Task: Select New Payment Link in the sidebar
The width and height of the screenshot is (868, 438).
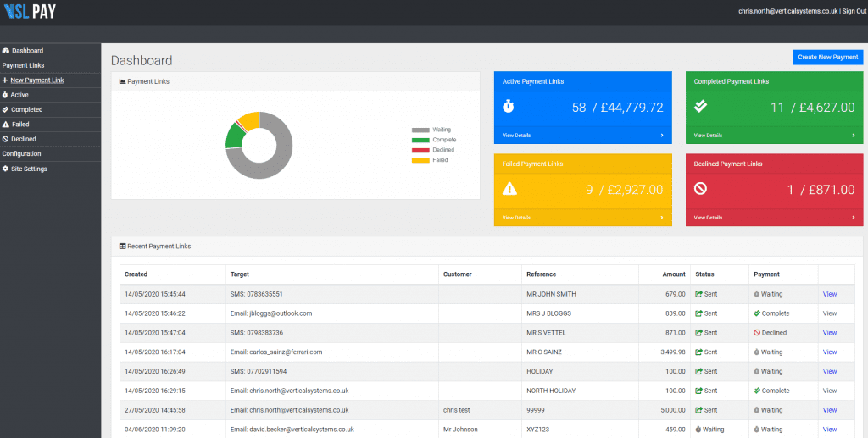Action: point(36,80)
